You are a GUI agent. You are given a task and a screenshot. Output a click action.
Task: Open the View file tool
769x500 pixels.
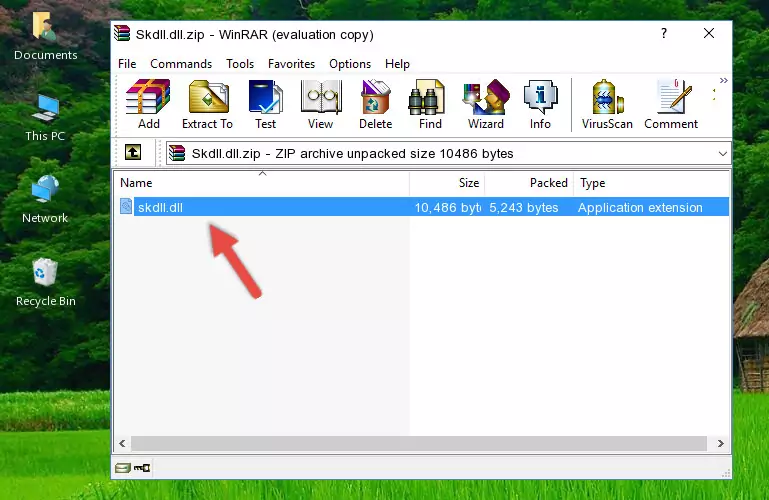tap(321, 104)
